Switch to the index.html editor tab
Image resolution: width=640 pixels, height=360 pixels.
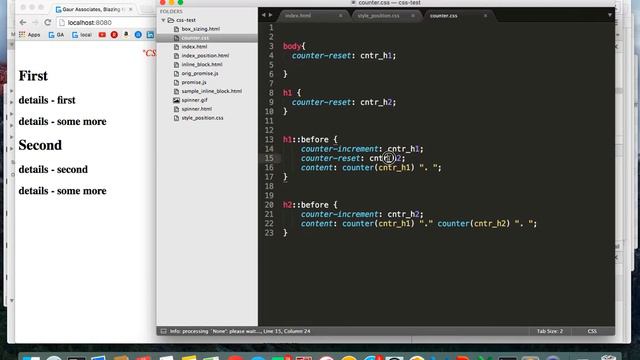click(x=298, y=16)
